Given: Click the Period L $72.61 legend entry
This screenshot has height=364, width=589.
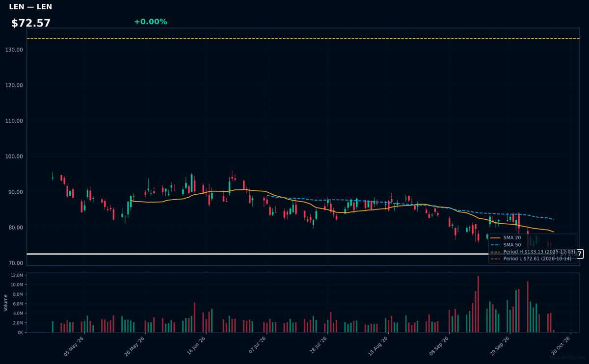Looking at the screenshot, I should [531, 258].
